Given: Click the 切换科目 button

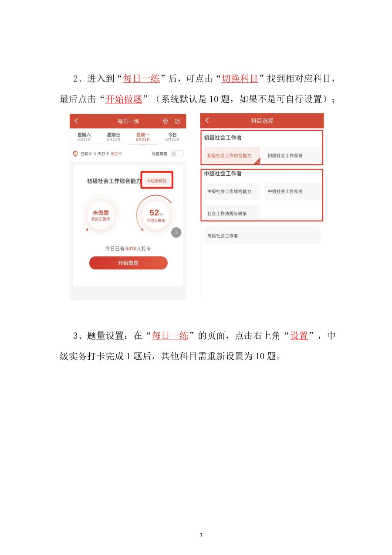Looking at the screenshot, I should pos(157,180).
